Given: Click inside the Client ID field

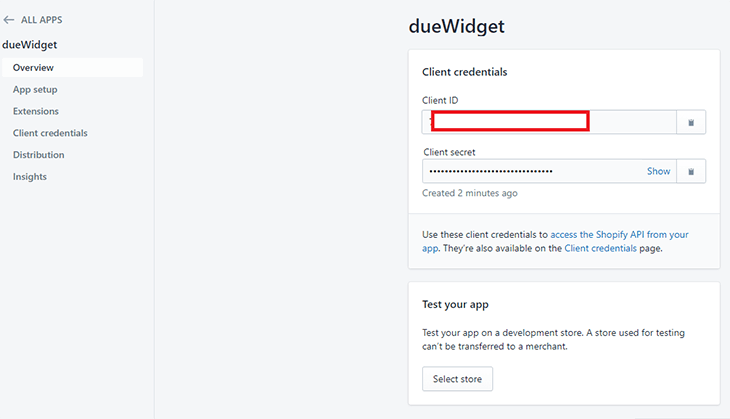Looking at the screenshot, I should [x=549, y=122].
